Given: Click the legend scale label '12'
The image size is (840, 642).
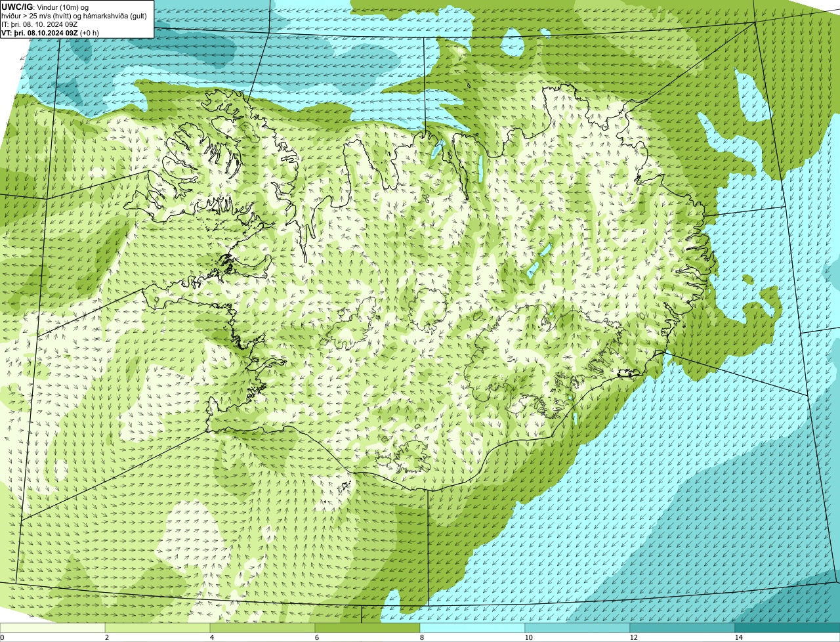Looking at the screenshot, I should (633, 637).
